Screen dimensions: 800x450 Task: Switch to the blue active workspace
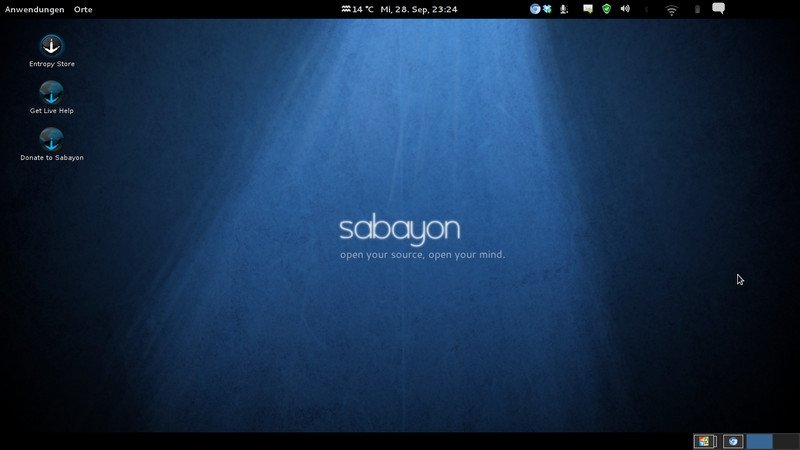pos(760,441)
